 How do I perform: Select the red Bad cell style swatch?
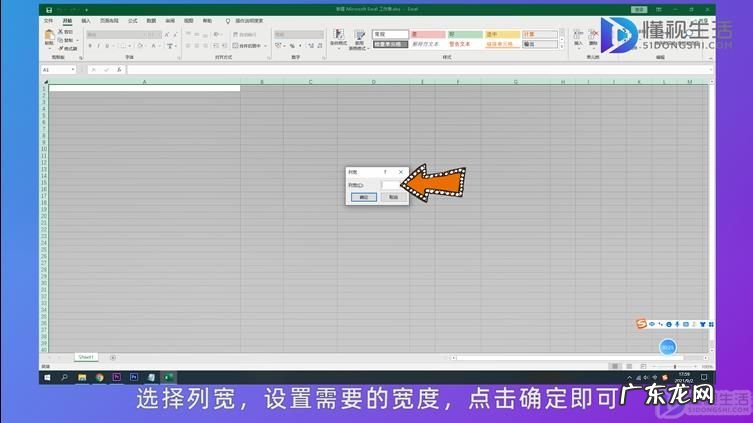(428, 35)
